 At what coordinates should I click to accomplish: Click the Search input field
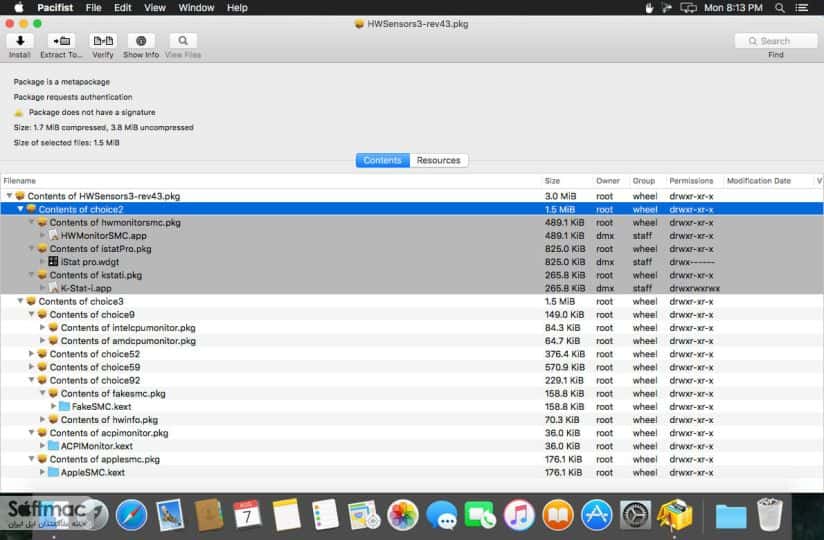[x=776, y=41]
